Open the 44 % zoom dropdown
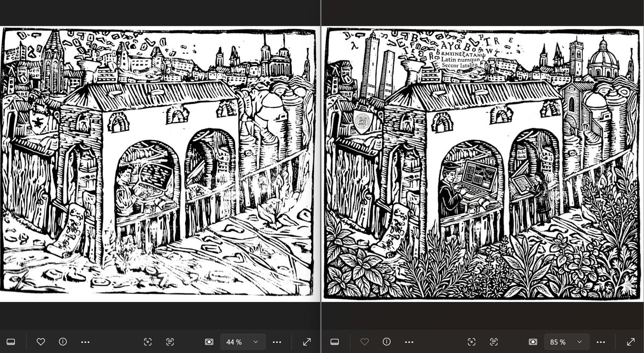 coord(243,342)
